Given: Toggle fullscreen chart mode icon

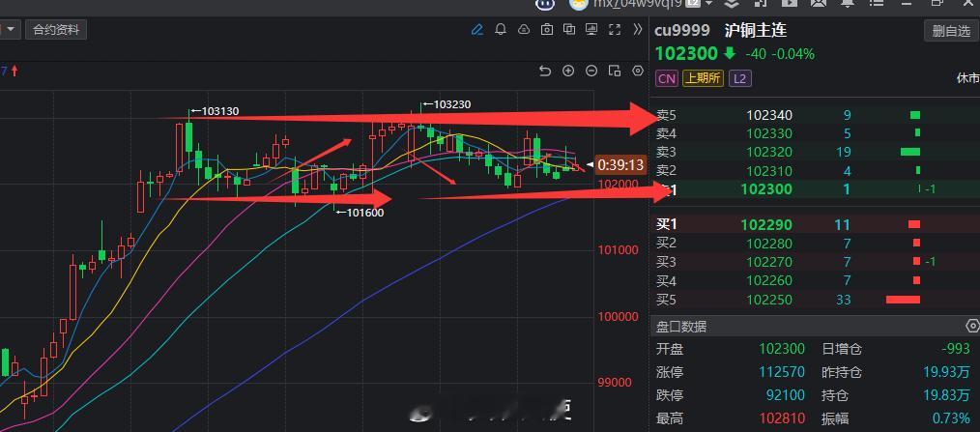Looking at the screenshot, I should pyautogui.click(x=615, y=29).
